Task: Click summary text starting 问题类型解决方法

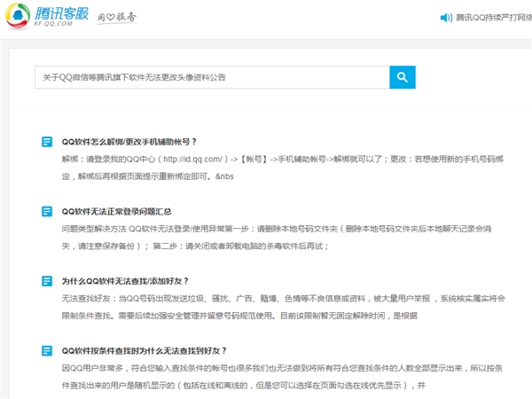Action: [277, 229]
